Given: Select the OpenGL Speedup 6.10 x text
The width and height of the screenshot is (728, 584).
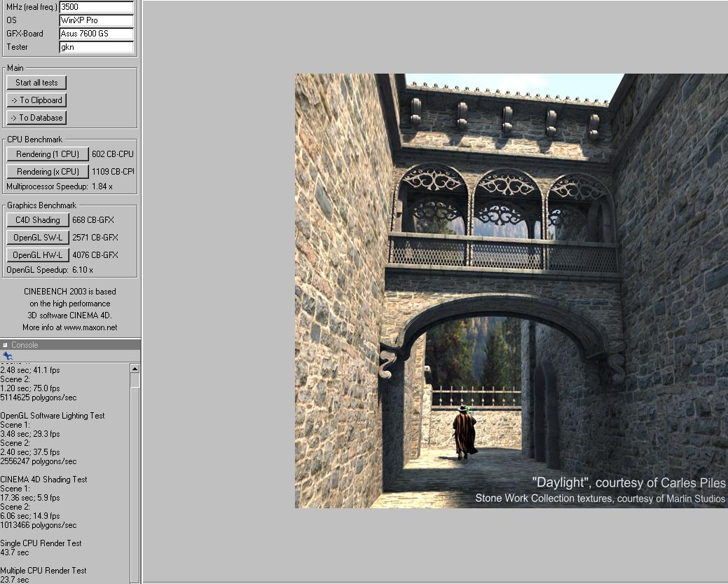Looking at the screenshot, I should [50, 270].
